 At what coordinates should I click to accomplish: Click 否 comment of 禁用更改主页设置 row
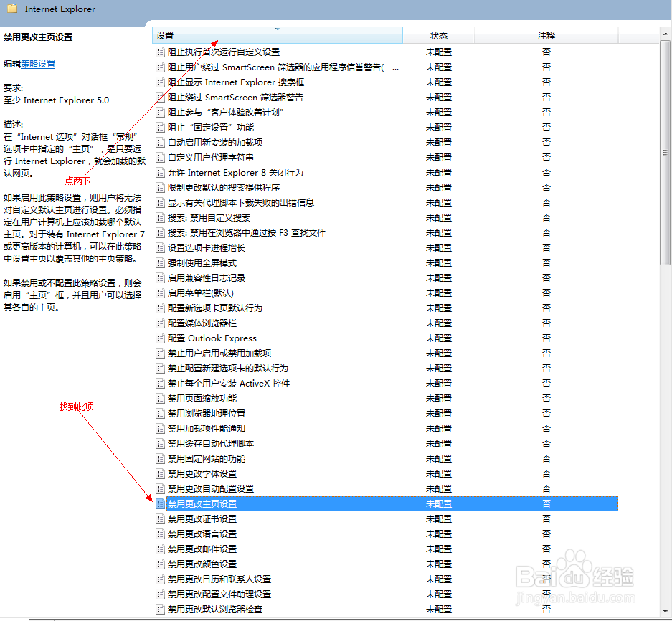[546, 504]
